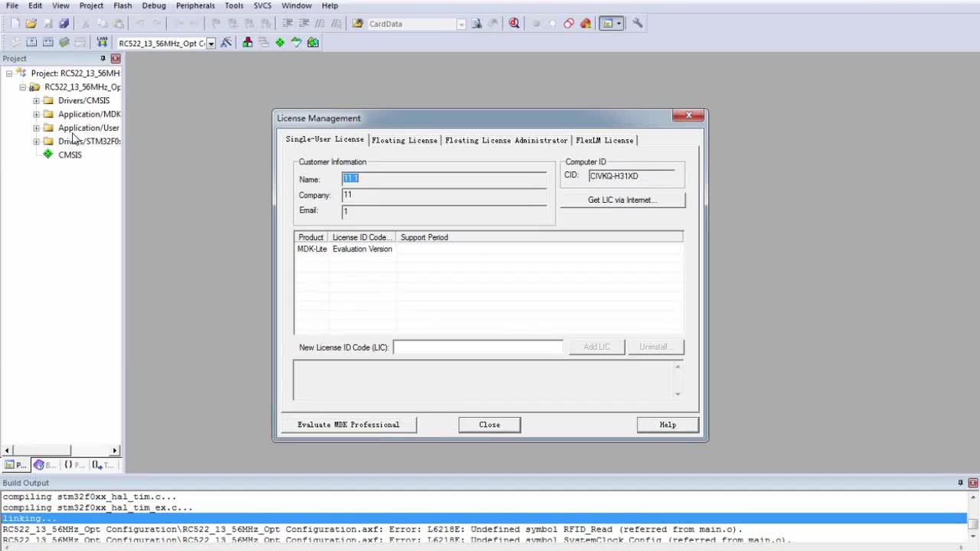Click the Project tab in bottom panel tabs

[16, 465]
